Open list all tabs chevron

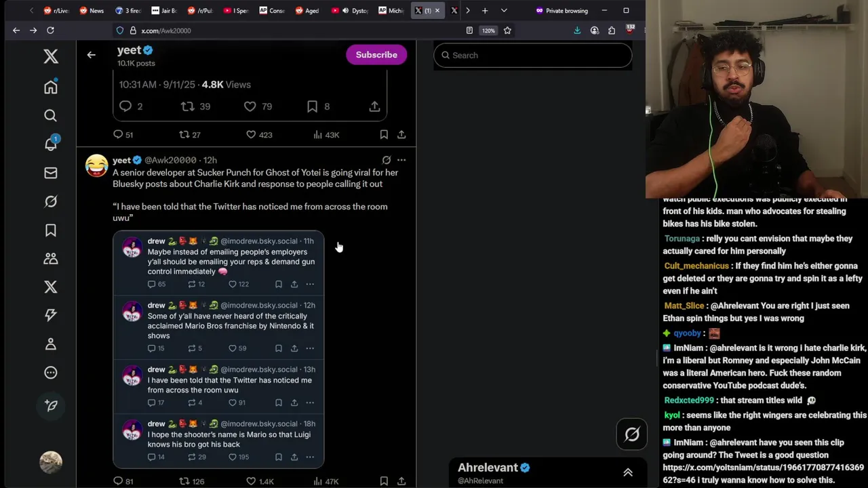click(x=504, y=10)
